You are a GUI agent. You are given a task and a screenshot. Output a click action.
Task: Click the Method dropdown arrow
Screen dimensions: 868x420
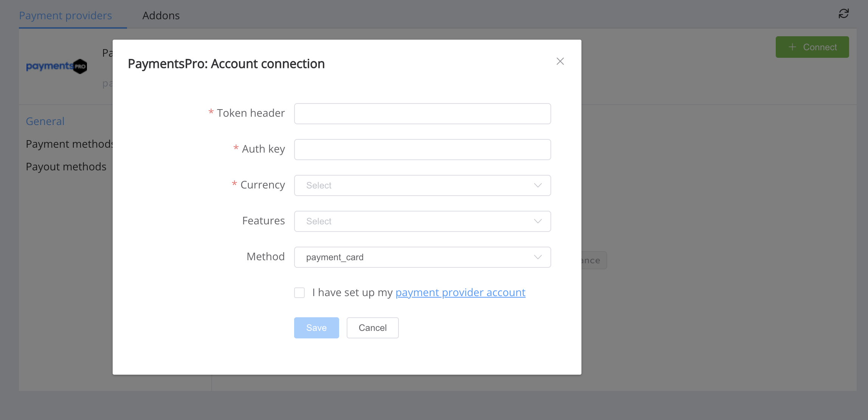pyautogui.click(x=537, y=256)
